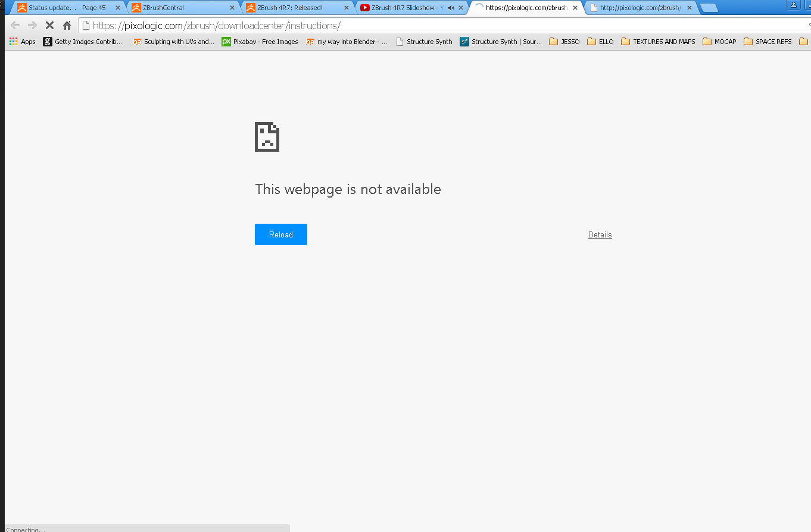Open Structure Synth | Sour... bookmark
Image resolution: width=811 pixels, height=532 pixels.
501,42
